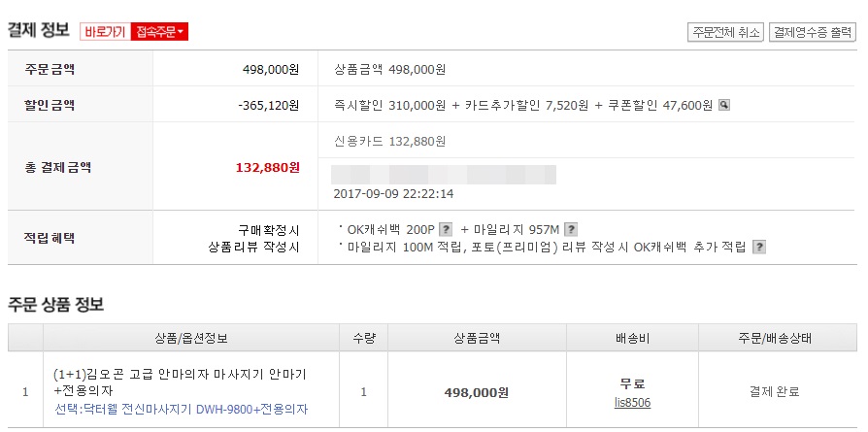Click the 주문/배송상태 column header
The width and height of the screenshot is (868, 432).
(774, 338)
